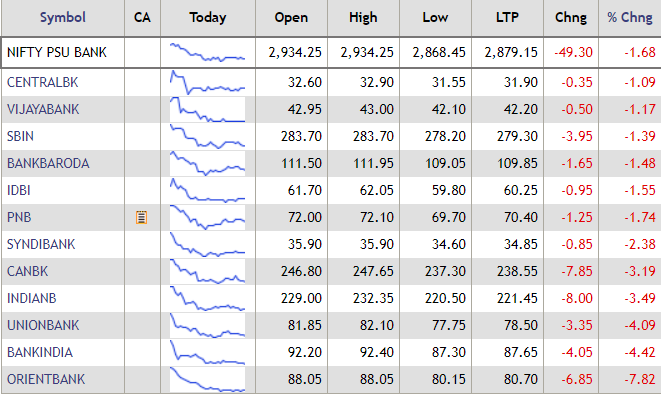Open the SBIN stock symbol link

click(20, 136)
